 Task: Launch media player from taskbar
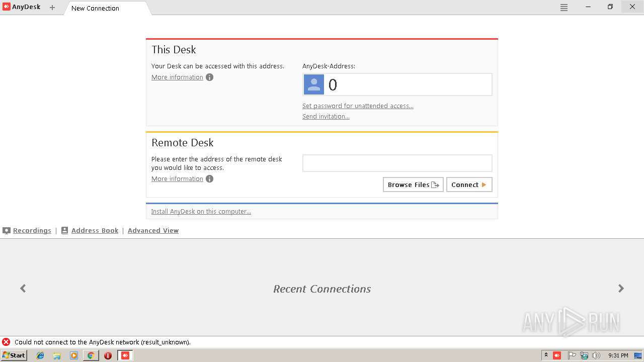coord(74,355)
